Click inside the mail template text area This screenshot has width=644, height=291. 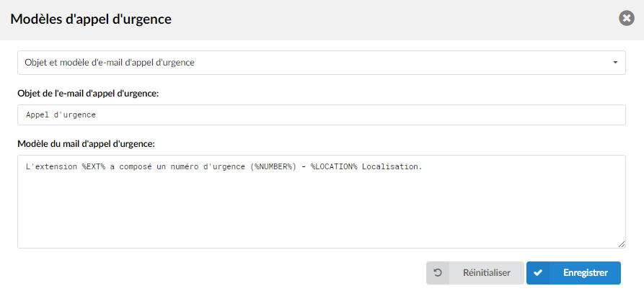(321, 202)
